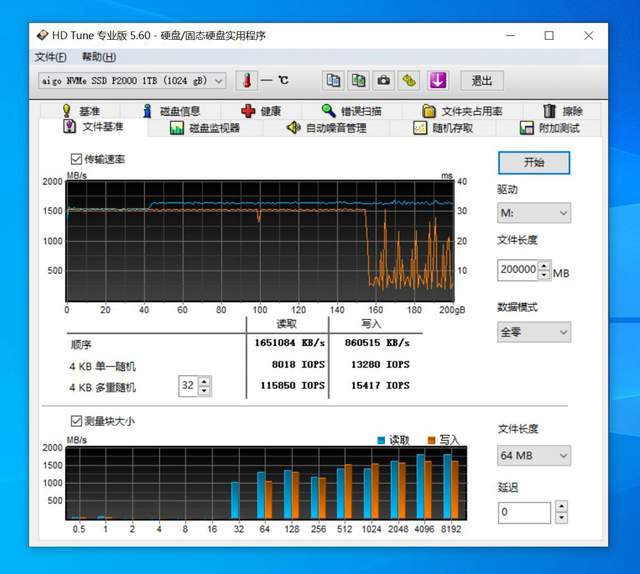Click the queue depth 32 field
This screenshot has height=574, width=640.
pos(188,386)
